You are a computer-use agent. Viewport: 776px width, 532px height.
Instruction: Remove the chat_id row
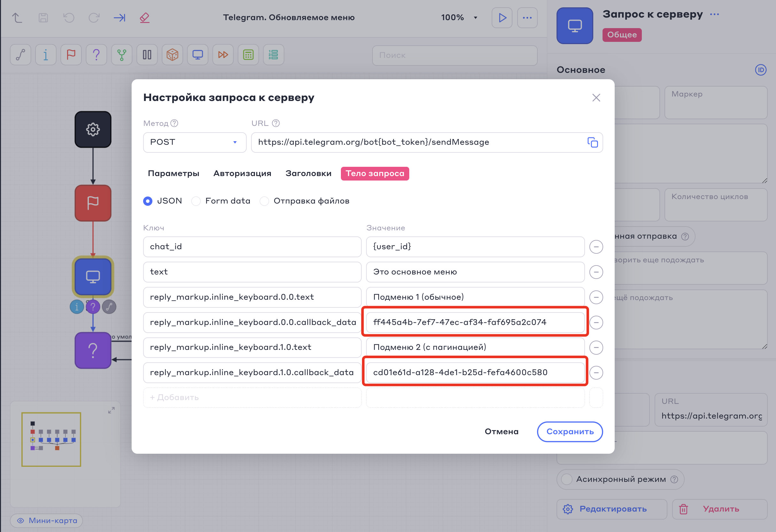coord(596,247)
